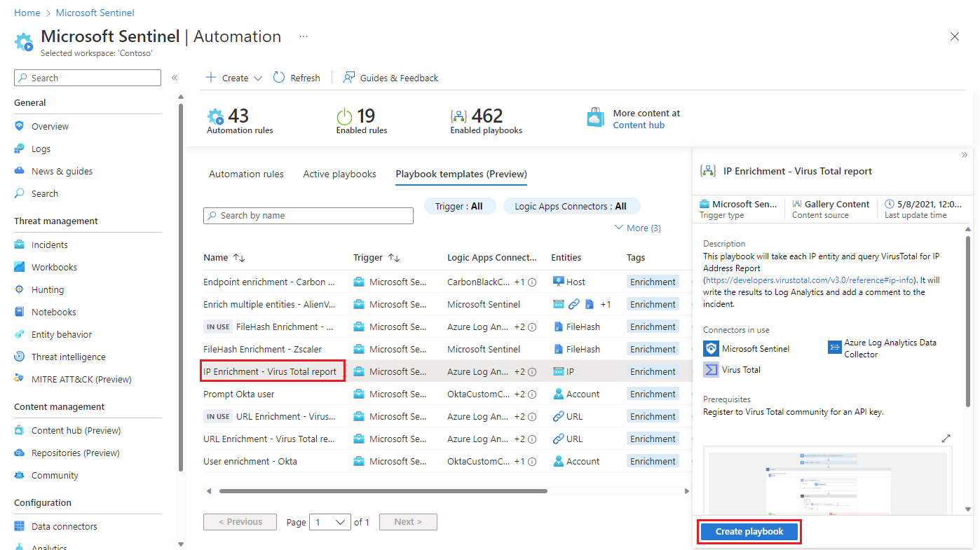980x550 pixels.
Task: Click the Community cloud icon
Action: point(19,475)
